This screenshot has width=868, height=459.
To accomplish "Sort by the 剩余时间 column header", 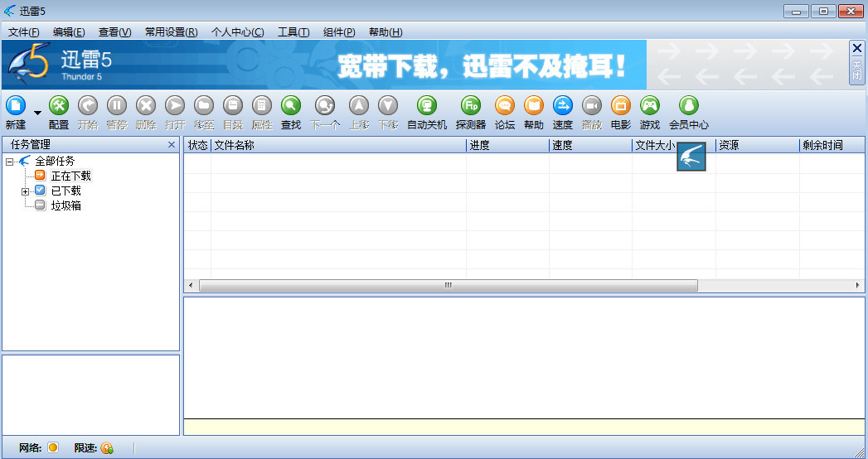I will pyautogui.click(x=832, y=146).
